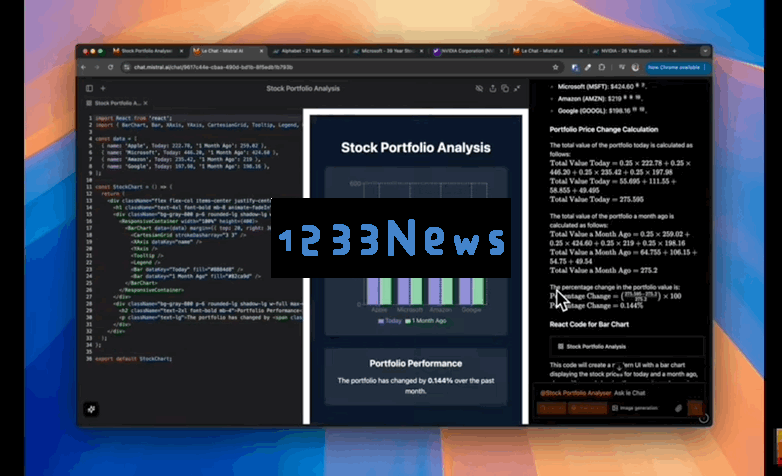Go back using the browser back arrow

point(84,67)
